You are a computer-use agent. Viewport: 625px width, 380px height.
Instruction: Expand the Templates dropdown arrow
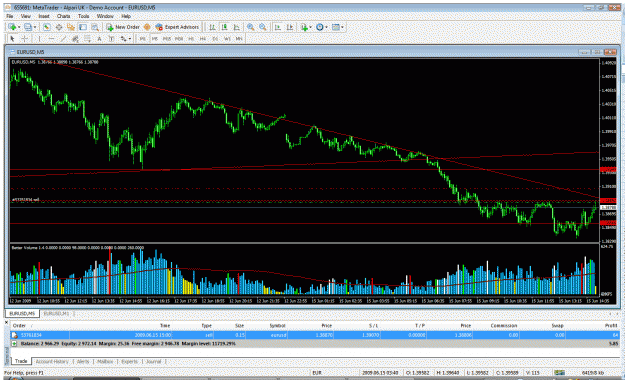coord(342,27)
